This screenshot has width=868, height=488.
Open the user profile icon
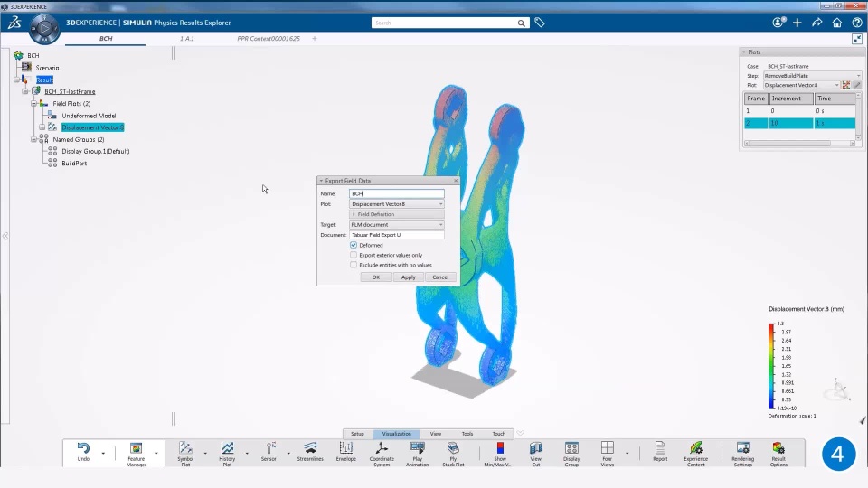pos(778,23)
